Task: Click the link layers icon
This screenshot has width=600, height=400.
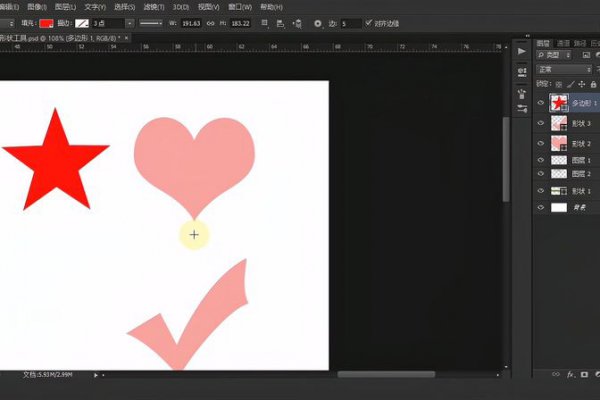Action: click(556, 374)
